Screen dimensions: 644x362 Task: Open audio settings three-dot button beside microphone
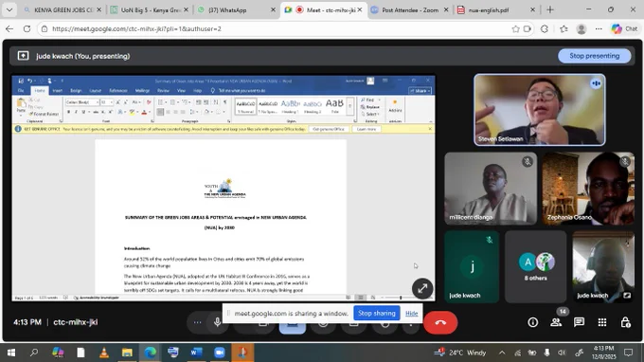coord(198,322)
